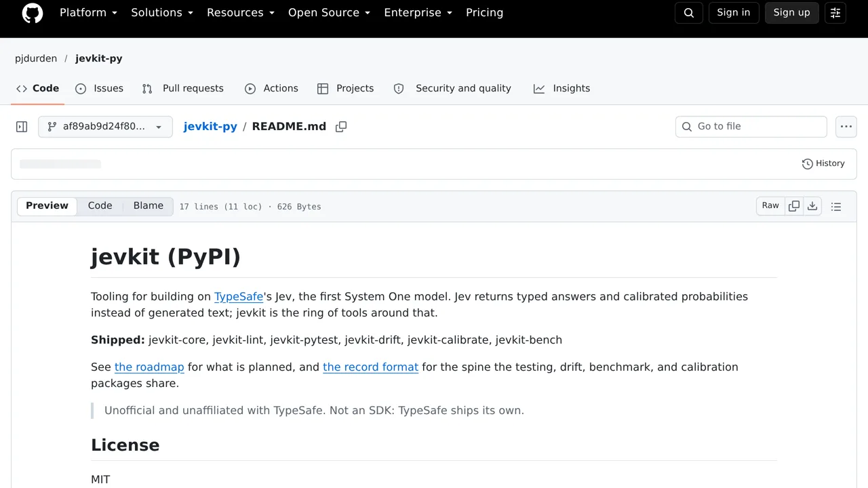Open the Enterprise dropdown menu
Image resolution: width=868 pixels, height=488 pixels.
click(x=418, y=13)
